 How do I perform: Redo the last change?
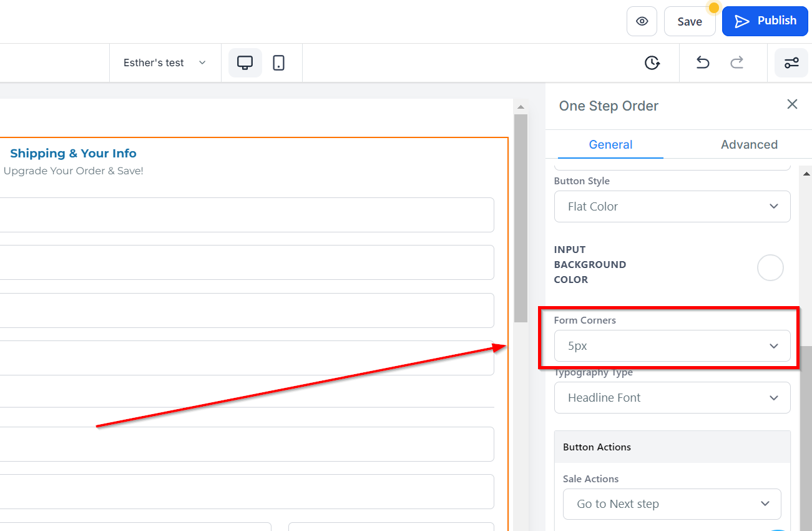coord(737,62)
